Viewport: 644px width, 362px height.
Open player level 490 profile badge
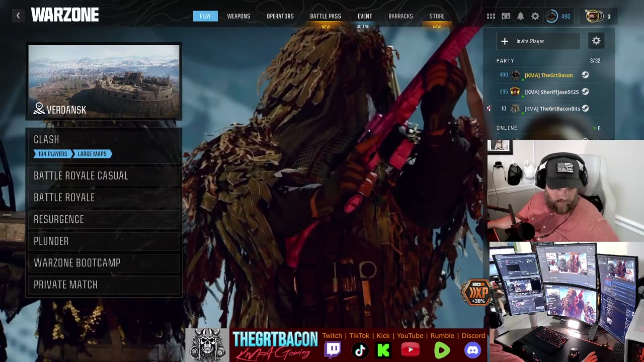coord(558,16)
